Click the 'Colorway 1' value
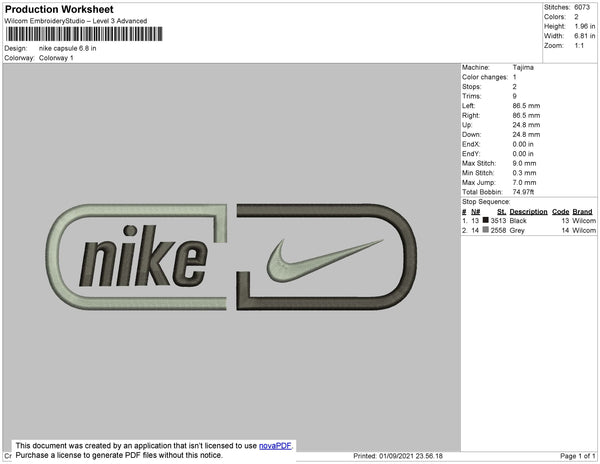600x464 pixels. [x=56, y=58]
